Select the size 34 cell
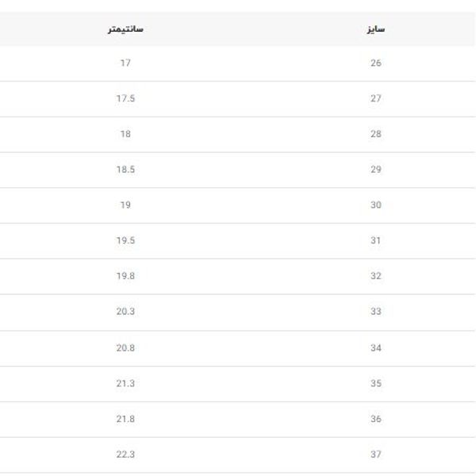The height and width of the screenshot is (476, 476). [376, 347]
